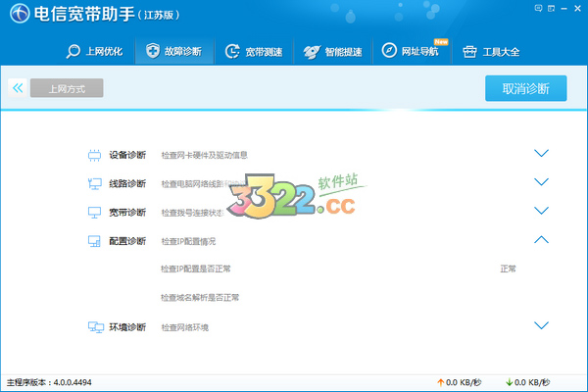Click the (江苏版) edition label

tap(159, 15)
